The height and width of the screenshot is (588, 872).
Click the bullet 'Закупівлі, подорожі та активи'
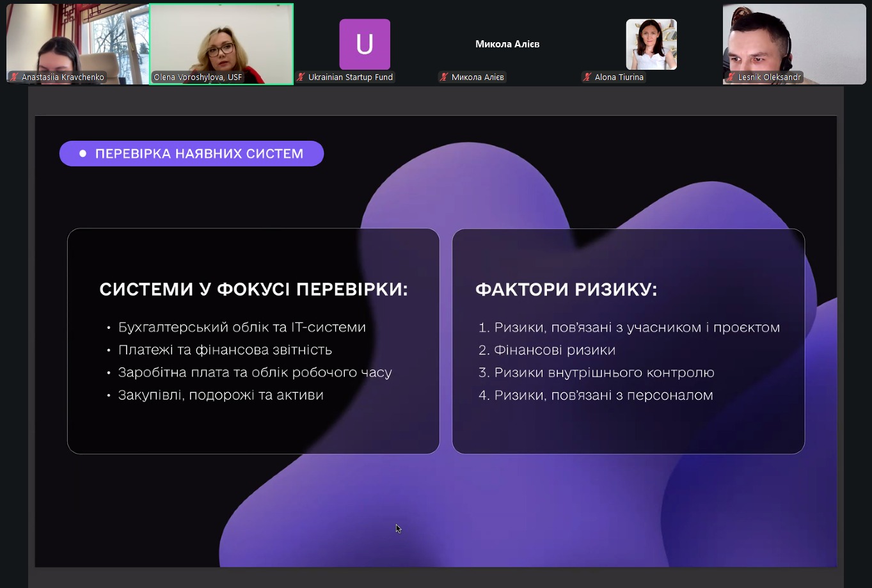221,395
